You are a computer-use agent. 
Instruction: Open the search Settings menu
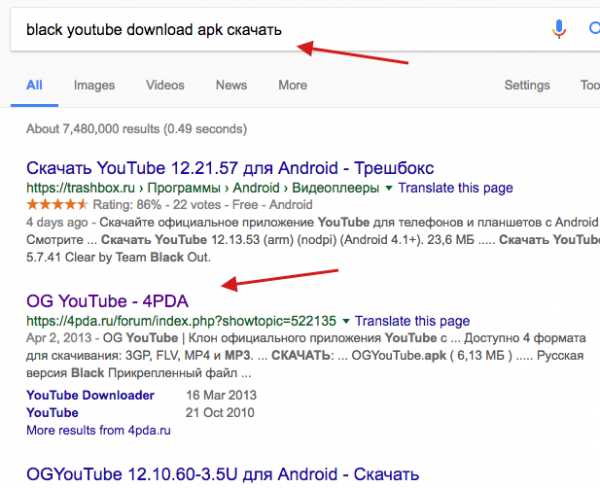527,85
